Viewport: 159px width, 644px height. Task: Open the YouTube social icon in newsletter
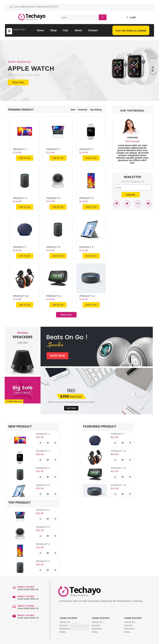(x=148, y=203)
